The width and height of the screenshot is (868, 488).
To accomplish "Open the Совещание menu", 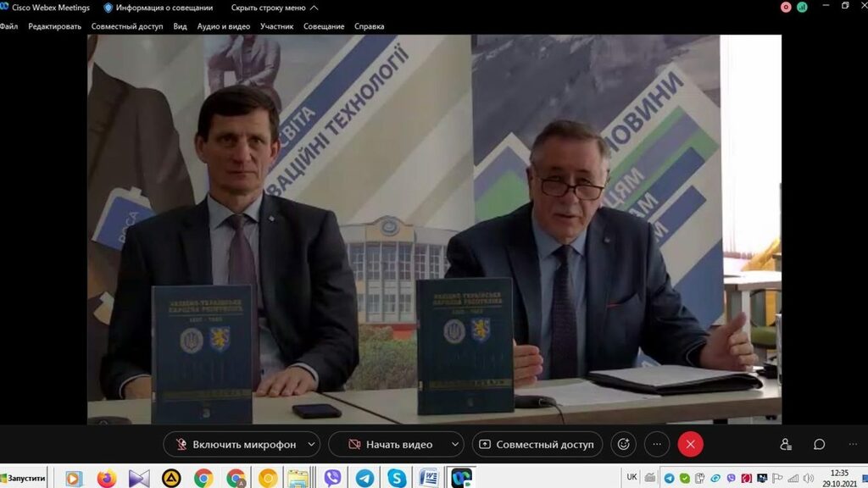I will pos(324,26).
